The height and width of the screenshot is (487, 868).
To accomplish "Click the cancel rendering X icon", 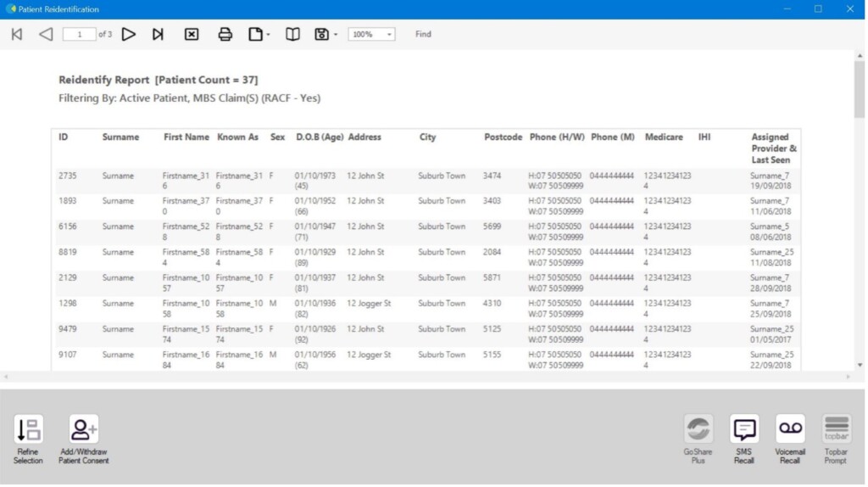I will coord(192,35).
